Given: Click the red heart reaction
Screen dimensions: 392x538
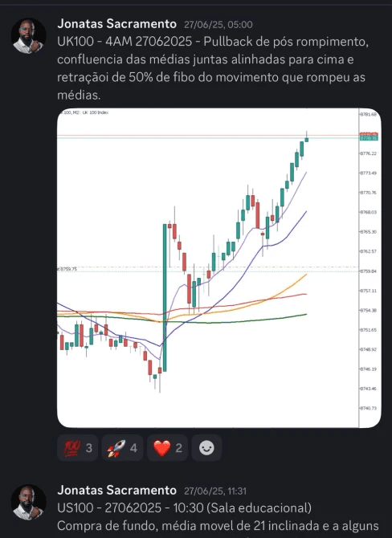Looking at the screenshot, I should tap(168, 448).
